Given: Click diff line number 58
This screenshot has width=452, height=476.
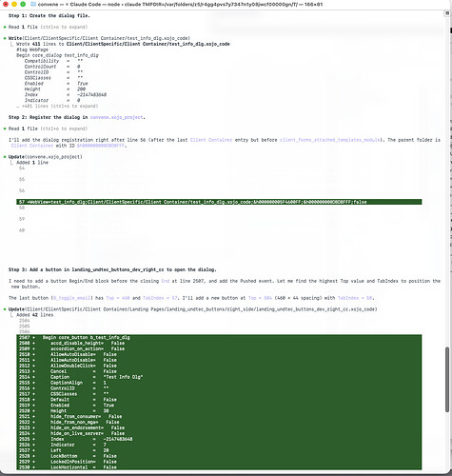Looking at the screenshot, I should point(22,208).
